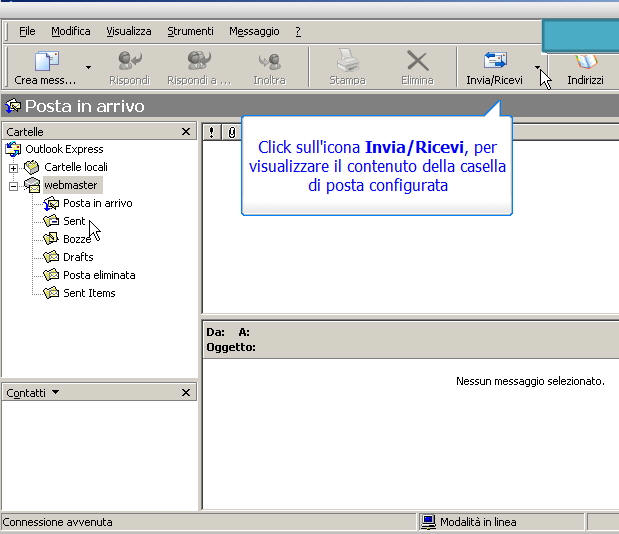Open the Invia/Ricevi dropdown arrow
619x534 pixels.
tap(537, 67)
